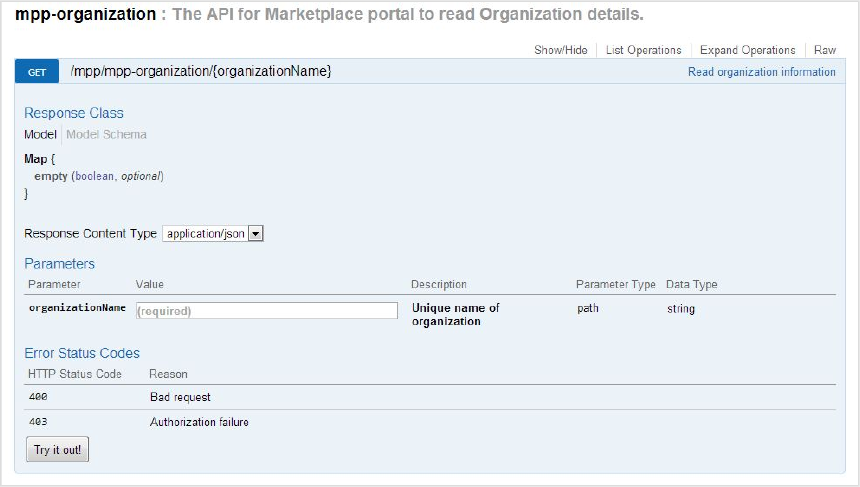Select the application/json combo box
The image size is (860, 487).
[213, 234]
